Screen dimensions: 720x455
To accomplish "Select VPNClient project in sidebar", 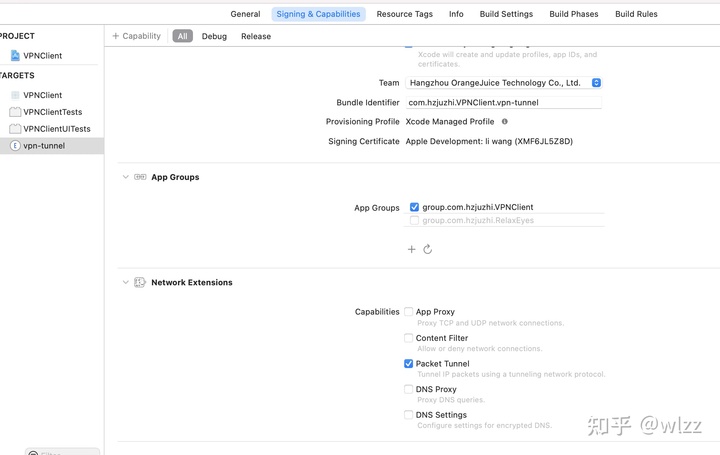I will 43,56.
